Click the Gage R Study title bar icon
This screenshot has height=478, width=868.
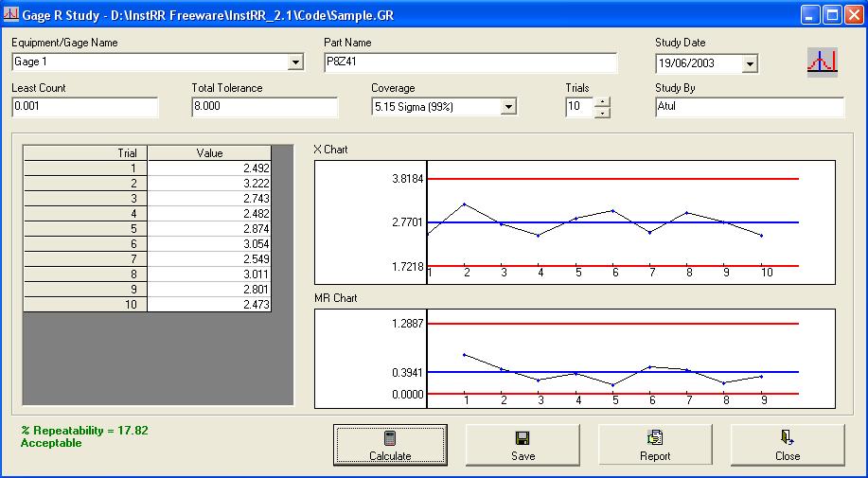point(11,14)
